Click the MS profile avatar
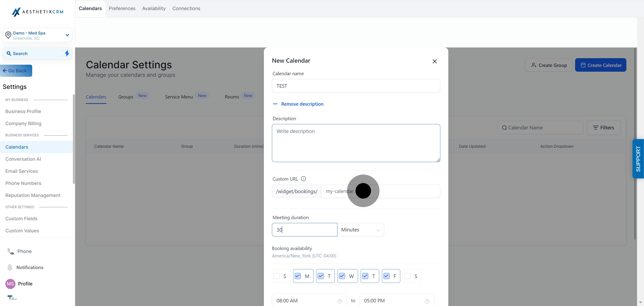The width and height of the screenshot is (644, 306). point(10,283)
